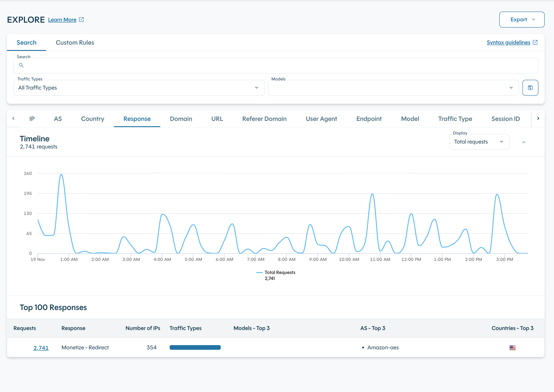Click external link icon beside Learn More
This screenshot has width=554, height=392.
point(81,20)
